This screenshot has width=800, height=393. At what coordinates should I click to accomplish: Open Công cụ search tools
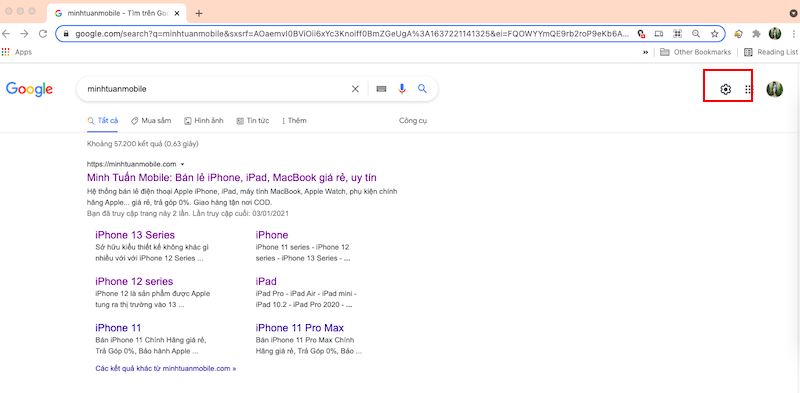tap(413, 121)
